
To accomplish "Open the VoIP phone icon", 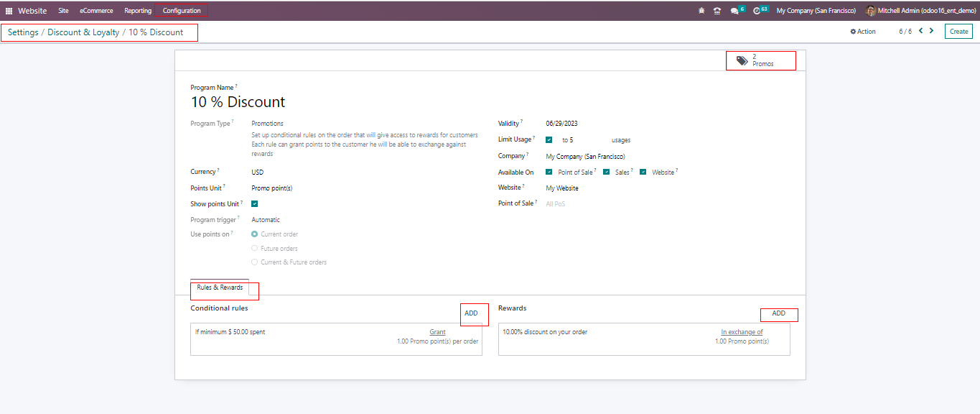I will [x=717, y=11].
